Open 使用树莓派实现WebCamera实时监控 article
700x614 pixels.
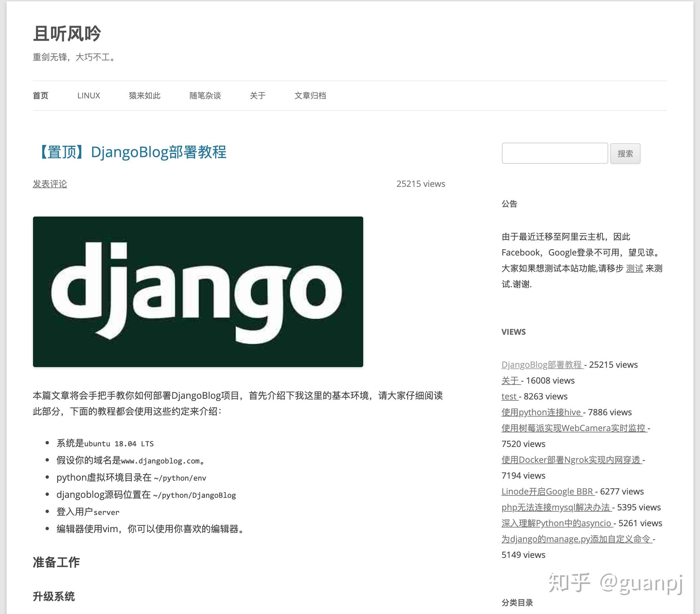(573, 428)
